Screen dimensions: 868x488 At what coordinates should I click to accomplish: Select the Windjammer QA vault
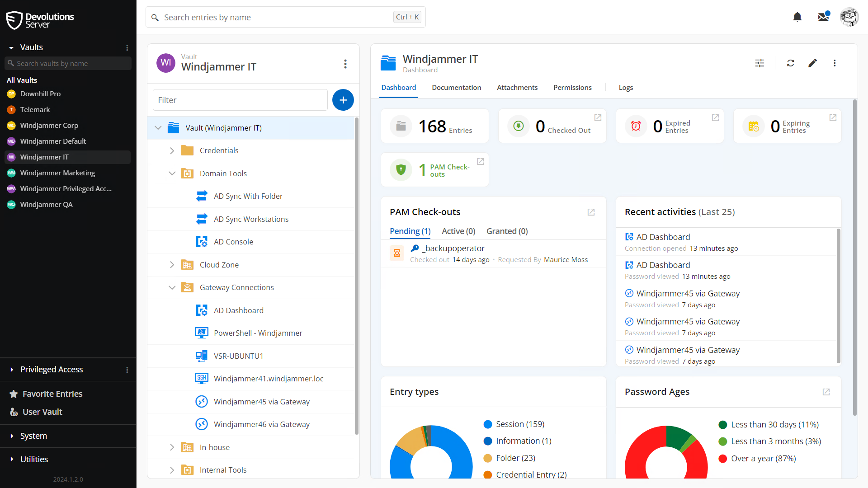68,205
